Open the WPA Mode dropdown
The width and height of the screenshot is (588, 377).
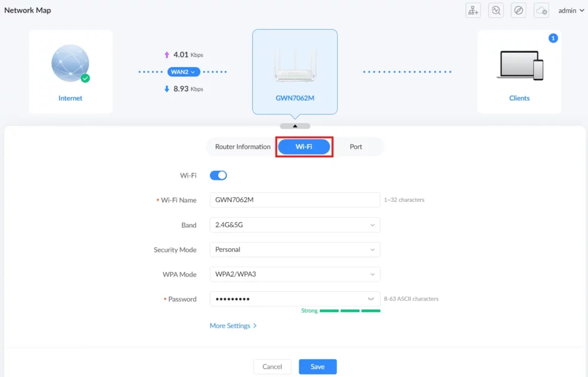tap(295, 275)
